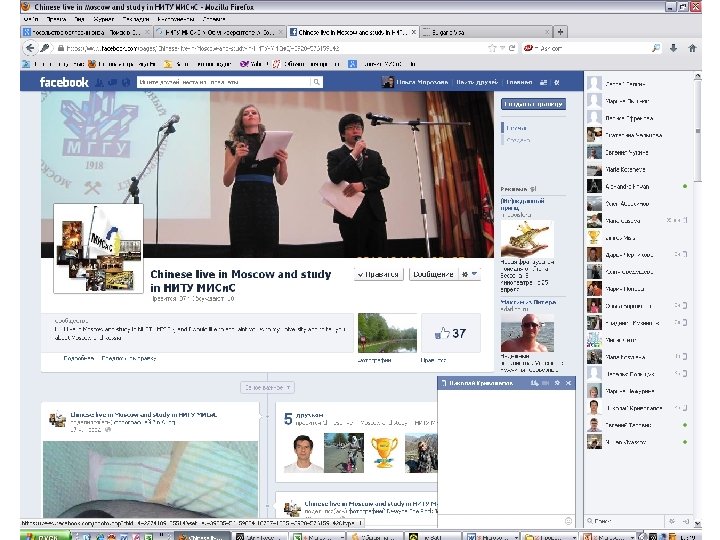Open bookmark star dropdown arrow
Image resolution: width=720 pixels, height=540 pixels.
click(502, 48)
